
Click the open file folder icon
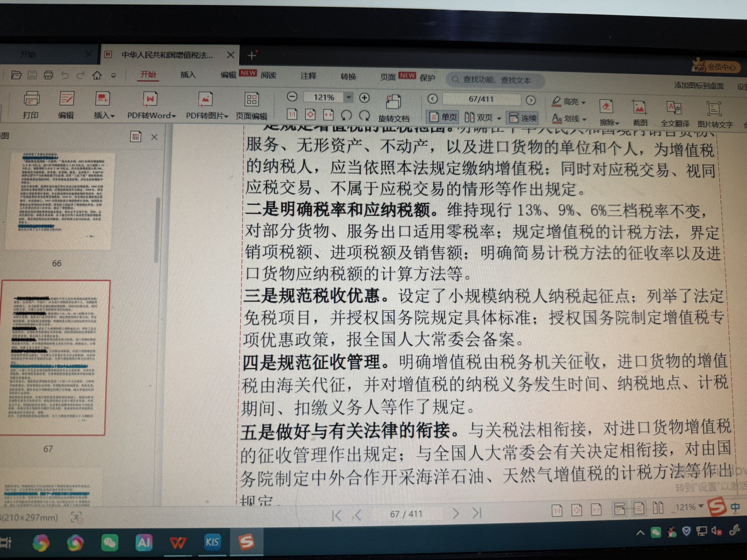click(16, 75)
